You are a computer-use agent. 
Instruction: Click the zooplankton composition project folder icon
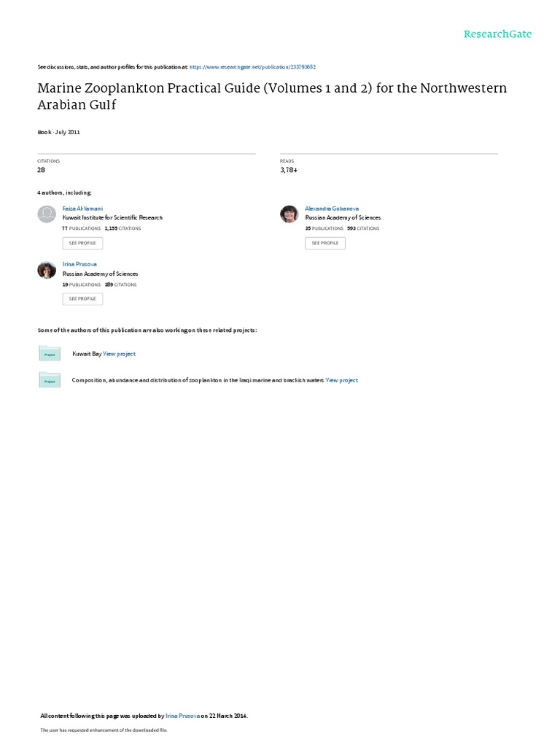point(50,380)
